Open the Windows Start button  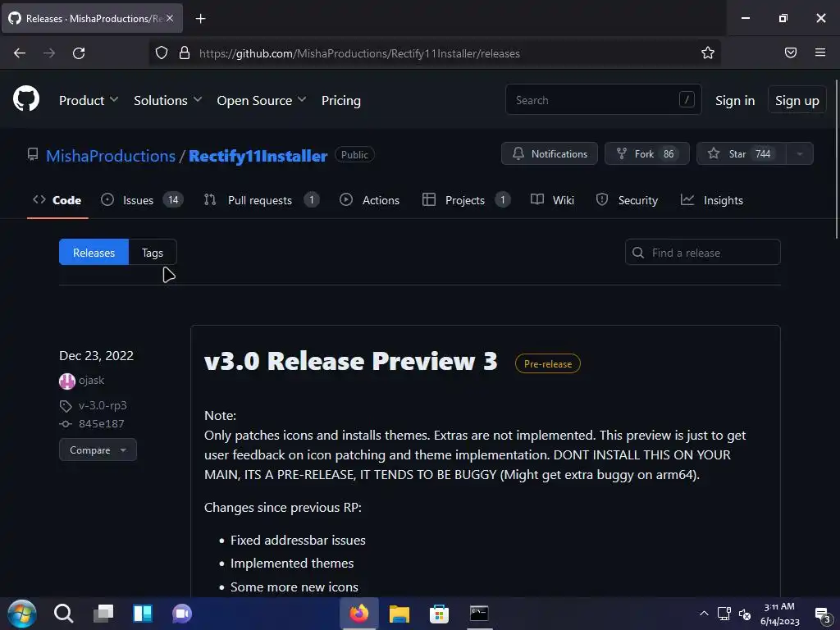click(x=22, y=614)
